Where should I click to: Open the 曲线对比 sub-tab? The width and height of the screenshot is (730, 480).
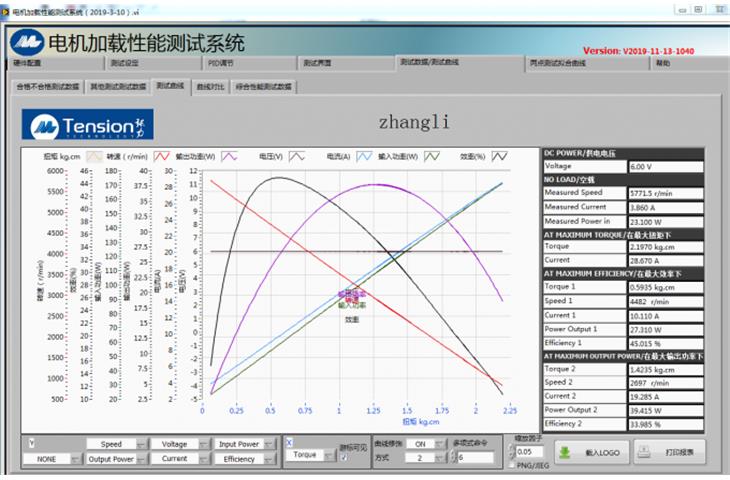[x=209, y=87]
